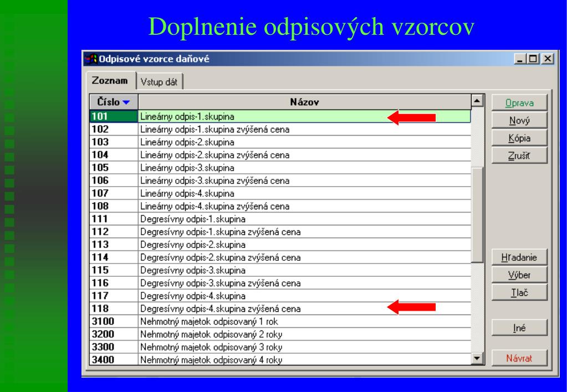Maximize the Odpisové vzorce daňové window
This screenshot has height=392, width=567.
pyautogui.click(x=533, y=59)
